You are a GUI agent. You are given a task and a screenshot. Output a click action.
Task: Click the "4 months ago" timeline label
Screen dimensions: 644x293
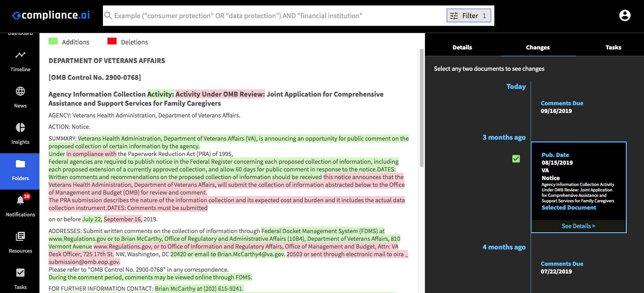click(504, 247)
